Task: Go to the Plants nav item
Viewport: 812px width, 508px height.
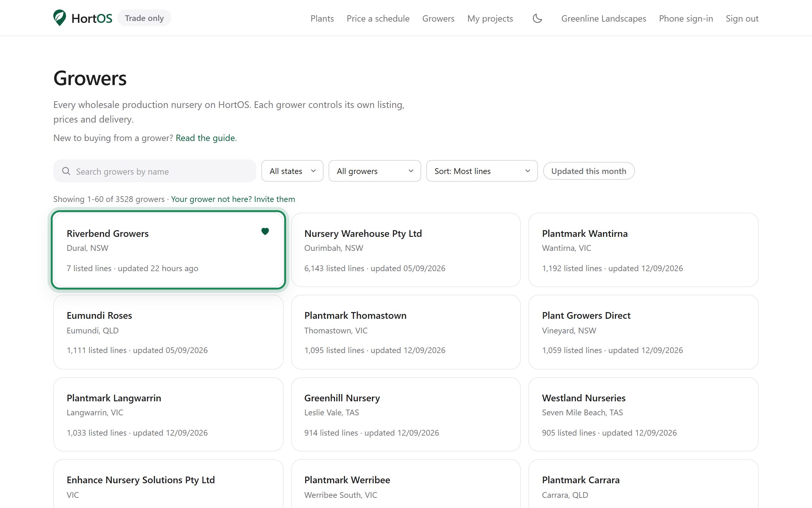Action: (322, 18)
